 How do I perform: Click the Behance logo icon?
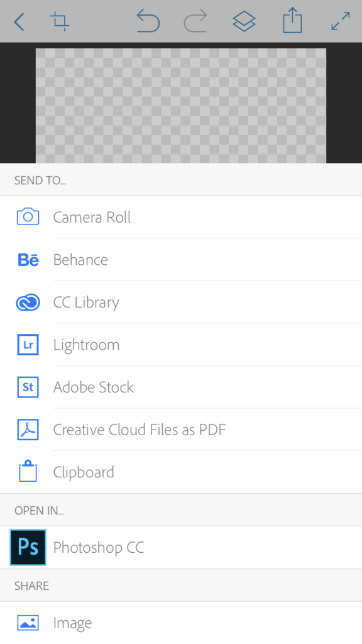click(28, 260)
